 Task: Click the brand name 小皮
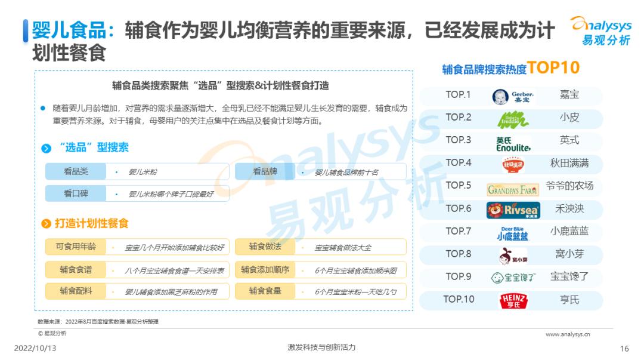(x=569, y=118)
